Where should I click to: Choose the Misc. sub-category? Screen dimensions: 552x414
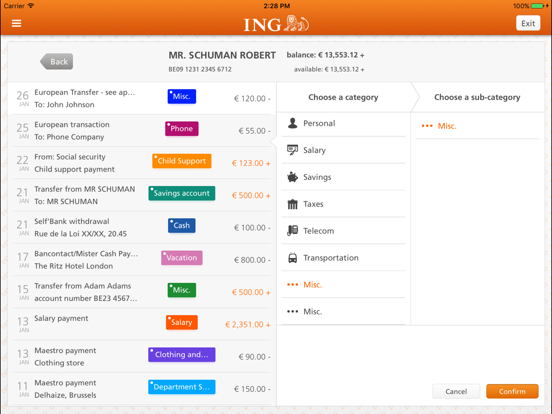(x=477, y=126)
